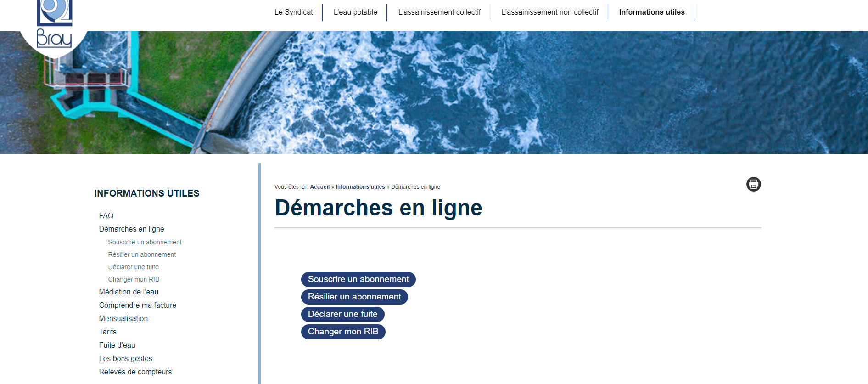Go to Médiation de l'eau page
Screen dimensions: 868x384
129,292
